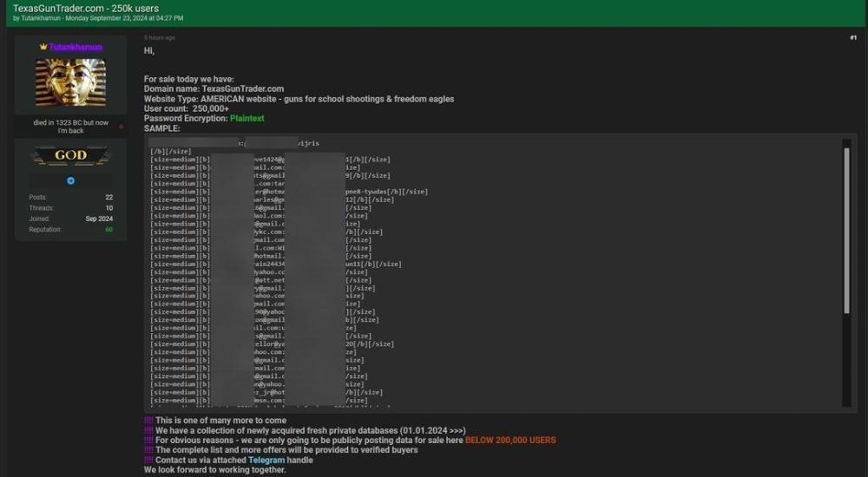Click the orange BELOW 200,000 USERS text
868x477 pixels.
coord(510,441)
